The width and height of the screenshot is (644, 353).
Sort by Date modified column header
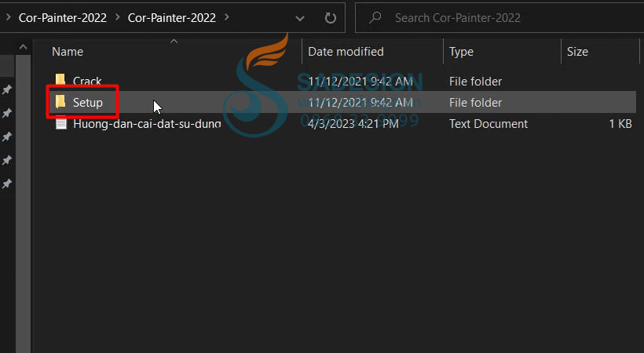click(346, 52)
